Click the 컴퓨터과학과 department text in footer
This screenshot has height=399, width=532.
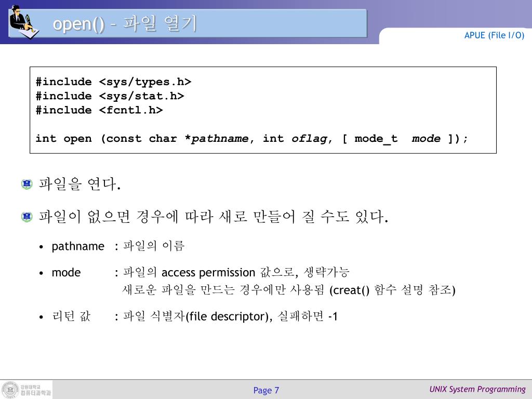point(36,393)
